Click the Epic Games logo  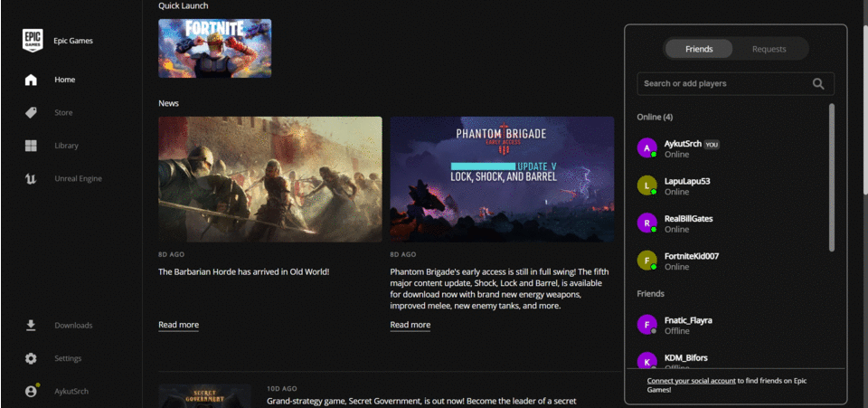click(33, 41)
